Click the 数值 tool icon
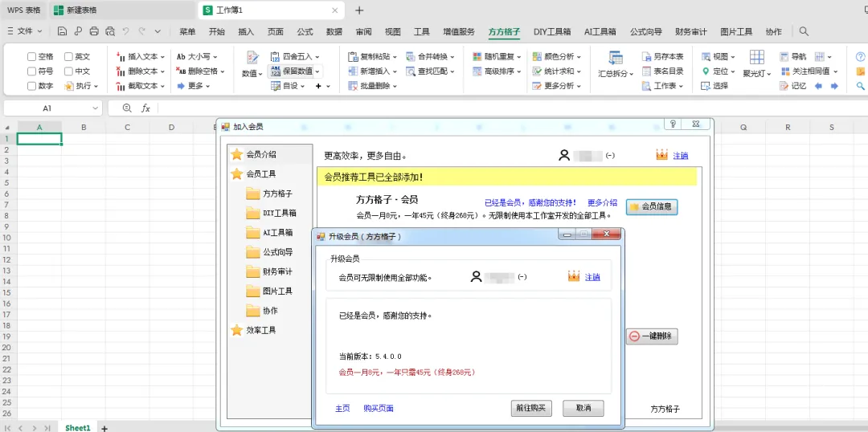Screen dimensions: 868x432 point(252,58)
